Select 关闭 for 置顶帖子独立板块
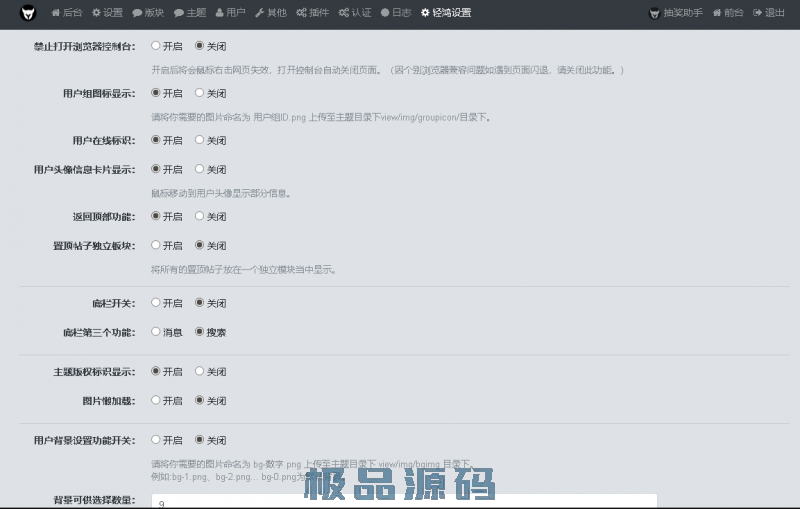Image resolution: width=800 pixels, height=509 pixels. (199, 245)
